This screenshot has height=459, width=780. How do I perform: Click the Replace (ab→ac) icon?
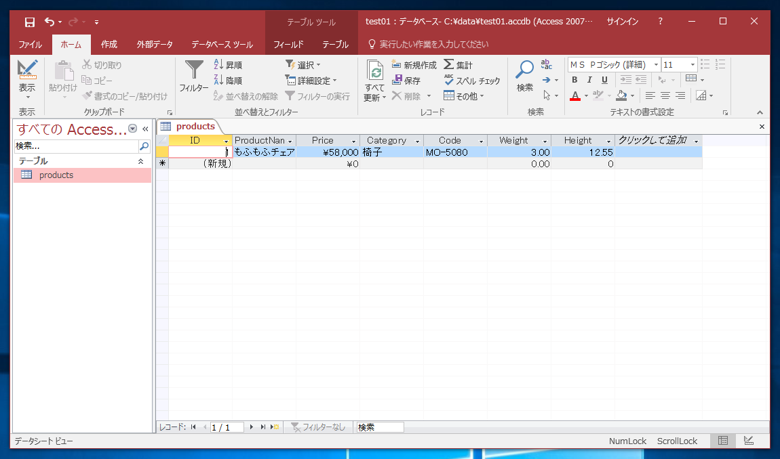547,65
